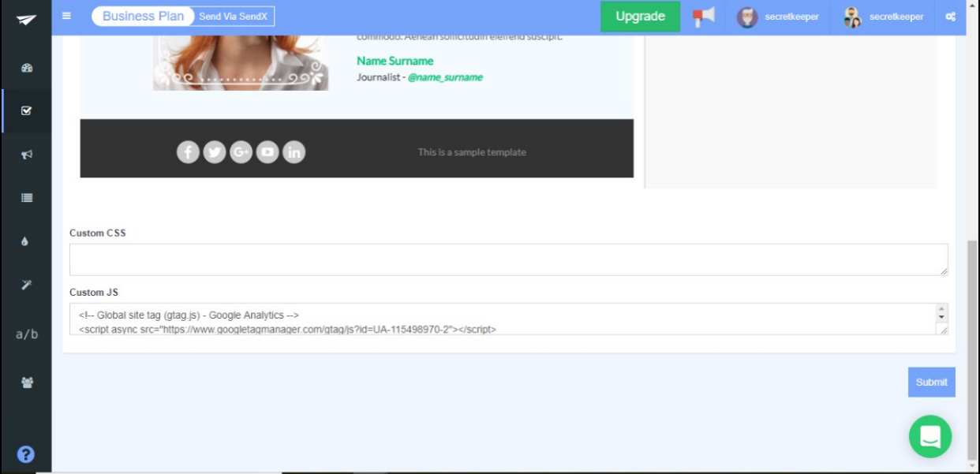Image resolution: width=980 pixels, height=474 pixels.
Task: Submit the template form
Action: coord(931,382)
